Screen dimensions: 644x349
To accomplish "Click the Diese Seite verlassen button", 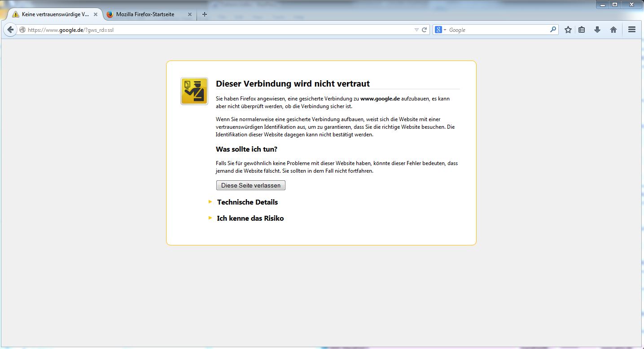I will pos(251,185).
